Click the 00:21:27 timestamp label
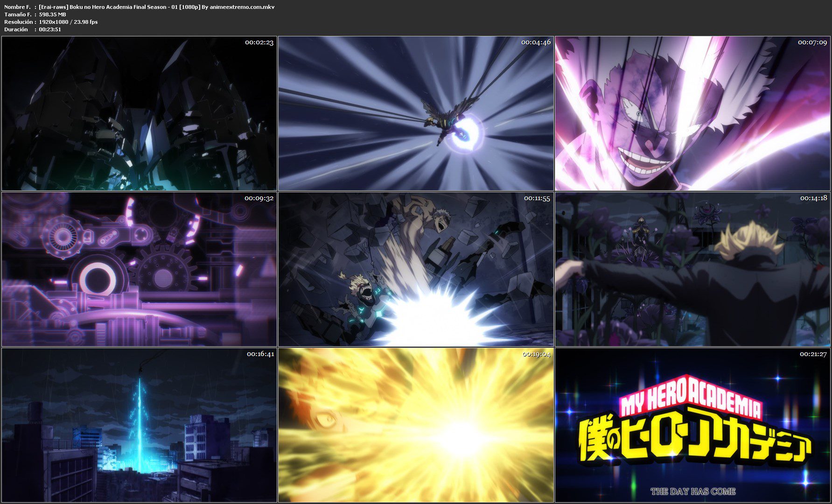 [x=813, y=354]
